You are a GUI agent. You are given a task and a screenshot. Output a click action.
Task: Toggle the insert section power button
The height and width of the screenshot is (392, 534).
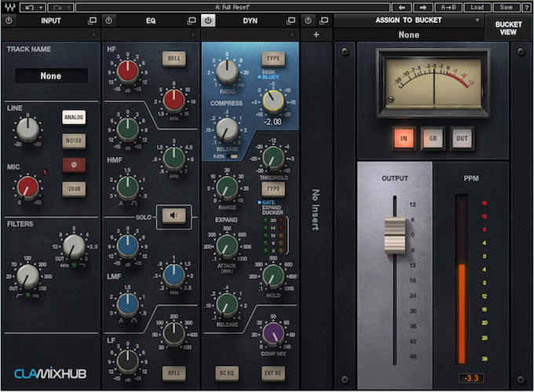308,20
